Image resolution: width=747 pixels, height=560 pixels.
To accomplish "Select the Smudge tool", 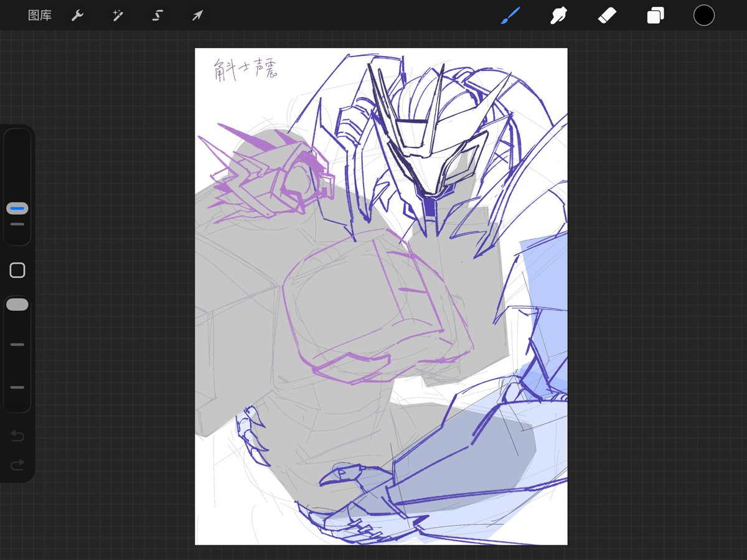I will tap(558, 16).
